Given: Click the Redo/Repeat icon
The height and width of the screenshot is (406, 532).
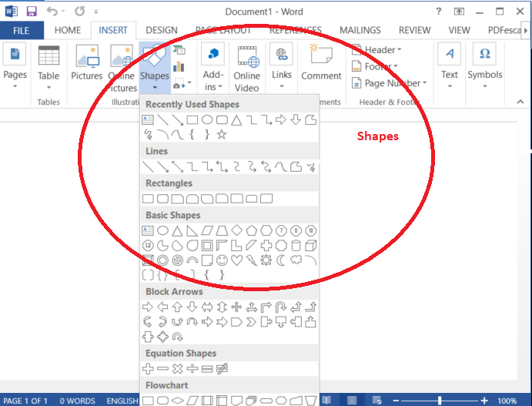Looking at the screenshot, I should pyautogui.click(x=80, y=12).
